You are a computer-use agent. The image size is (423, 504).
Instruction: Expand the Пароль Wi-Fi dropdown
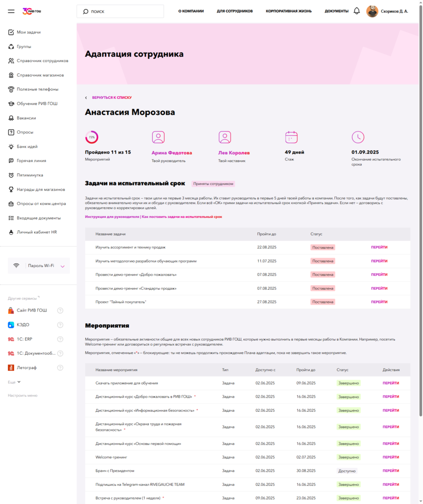click(63, 266)
